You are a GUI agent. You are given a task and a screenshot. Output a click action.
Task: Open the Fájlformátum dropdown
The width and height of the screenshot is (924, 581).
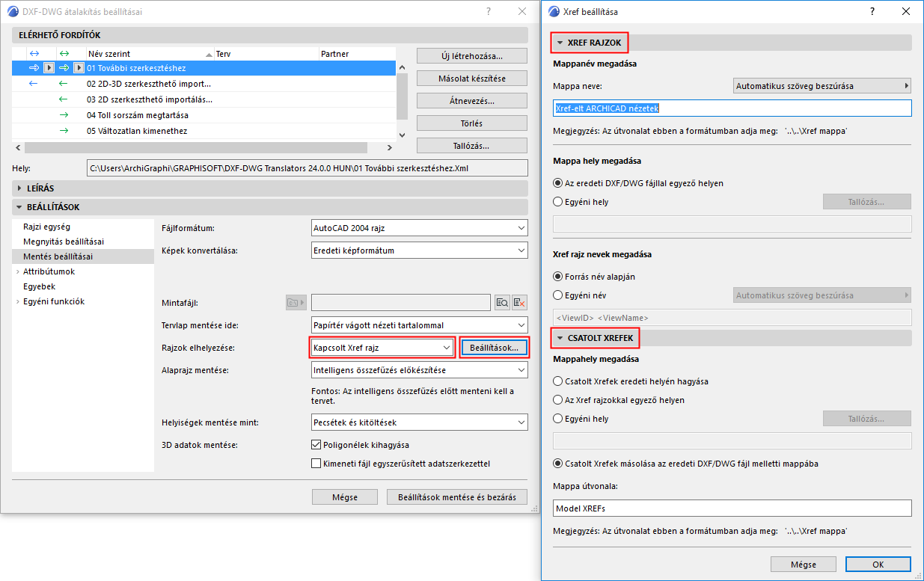point(419,228)
